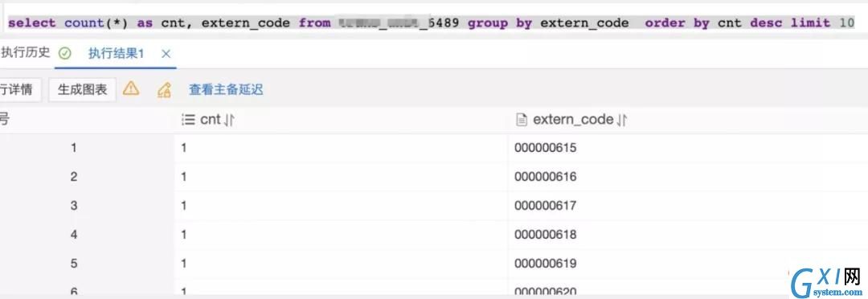Viewport: 868px width, 299px height.
Task: Click the cnt value in row 1
Action: [184, 148]
